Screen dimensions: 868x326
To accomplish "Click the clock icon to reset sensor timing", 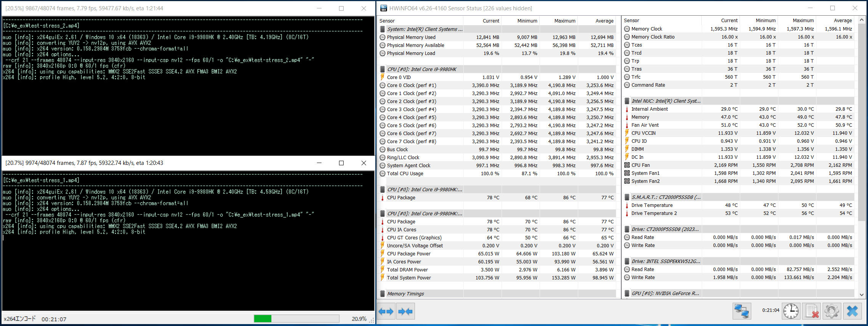I will click(x=791, y=311).
